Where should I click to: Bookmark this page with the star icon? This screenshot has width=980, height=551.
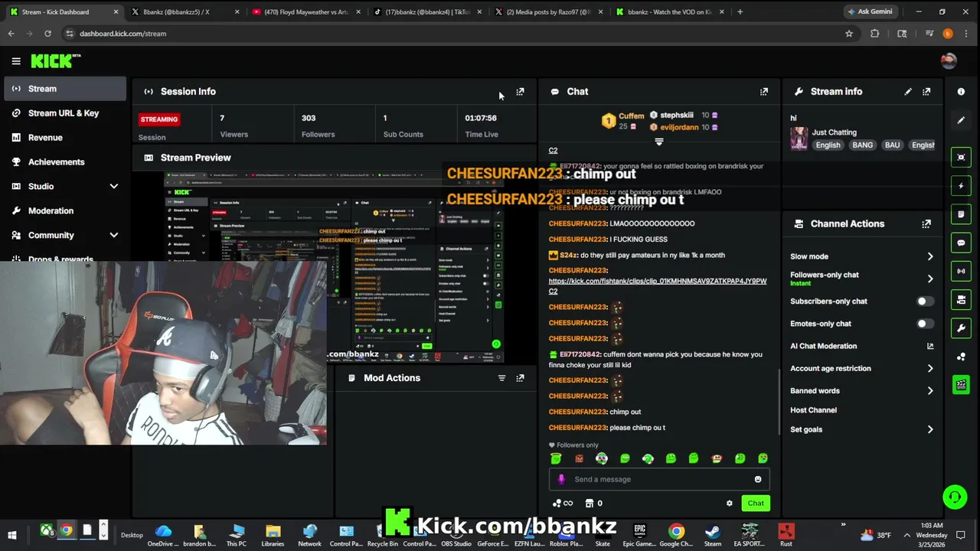(848, 34)
